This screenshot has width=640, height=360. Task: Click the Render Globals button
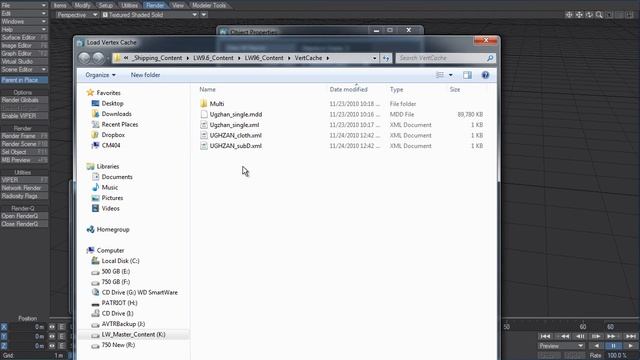pyautogui.click(x=24, y=100)
